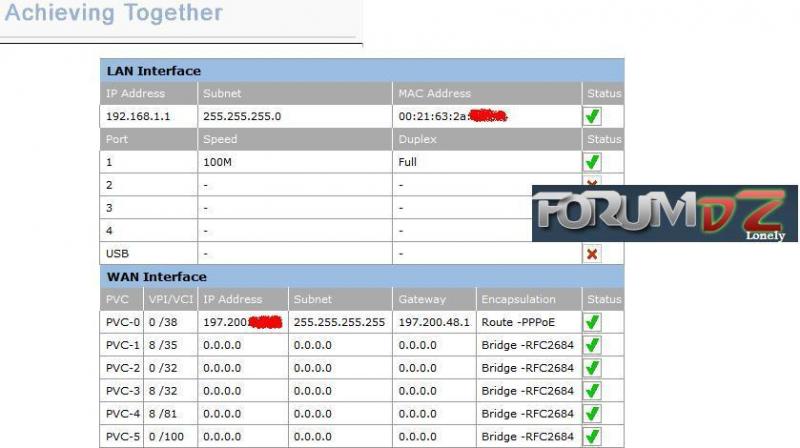Click the green status check for PVC-2
Image resolution: width=800 pixels, height=448 pixels.
(x=592, y=368)
